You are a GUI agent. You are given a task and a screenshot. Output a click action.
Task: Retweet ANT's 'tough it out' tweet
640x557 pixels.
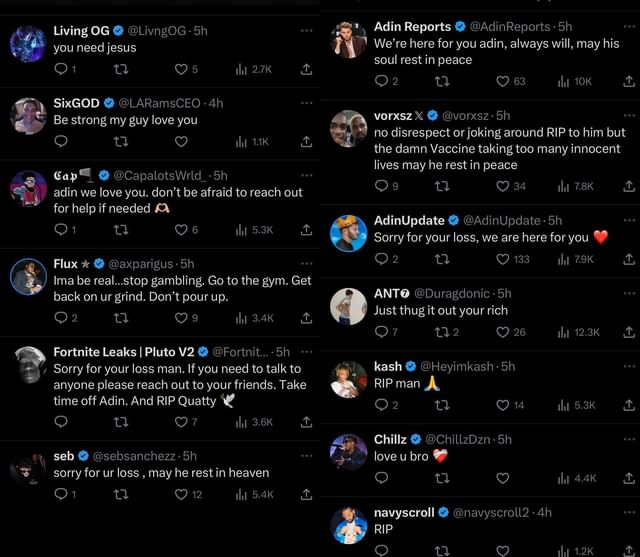[x=442, y=332]
